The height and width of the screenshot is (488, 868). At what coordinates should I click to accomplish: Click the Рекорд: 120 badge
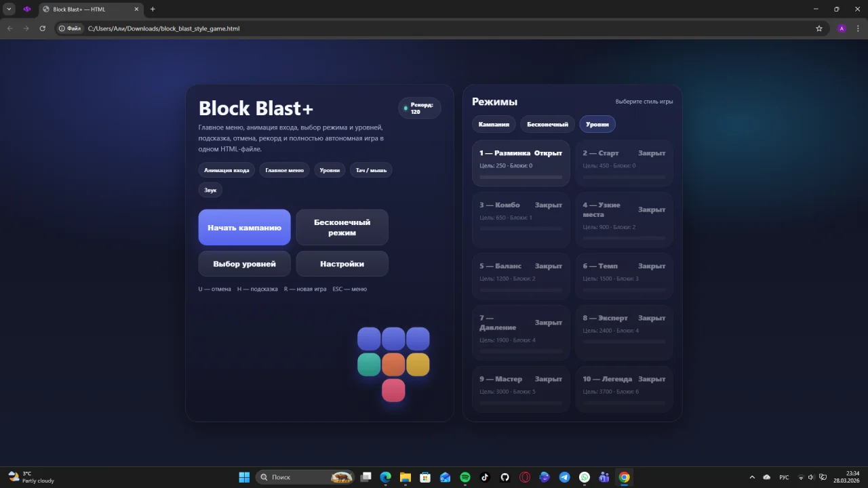420,108
